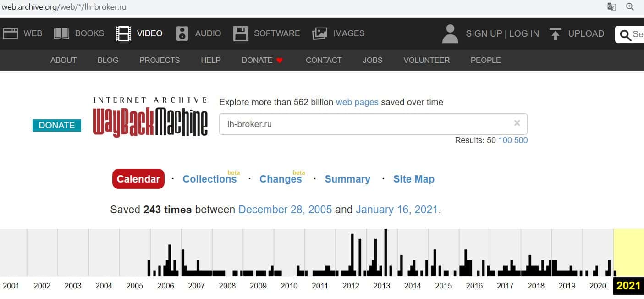
Task: Click SIGN UP link
Action: pos(484,33)
